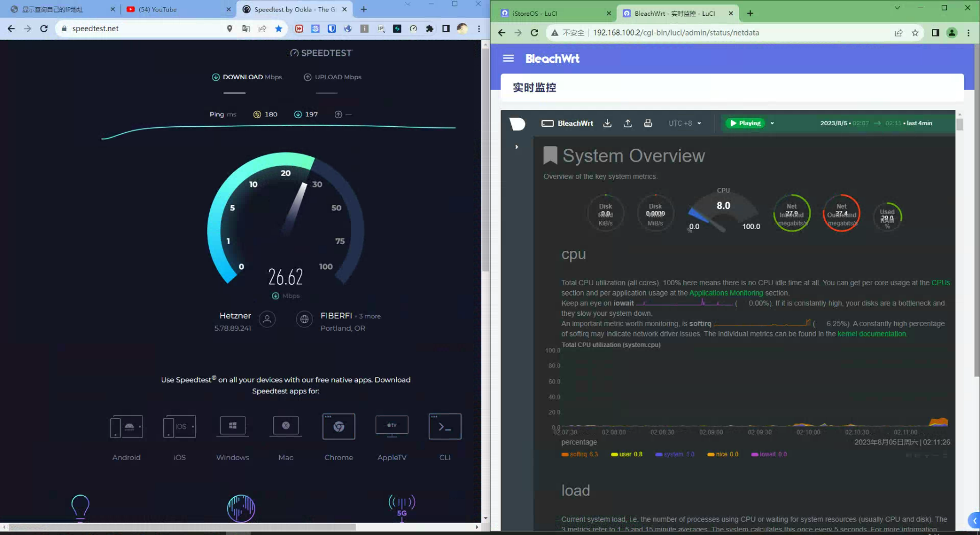980x535 pixels.
Task: Click the '+ 3 more' servers link
Action: click(x=368, y=316)
